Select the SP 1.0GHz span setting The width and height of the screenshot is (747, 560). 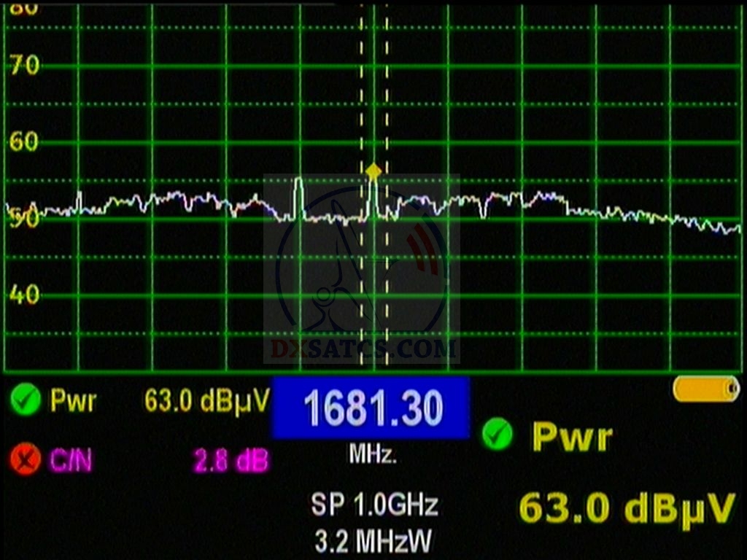[374, 505]
